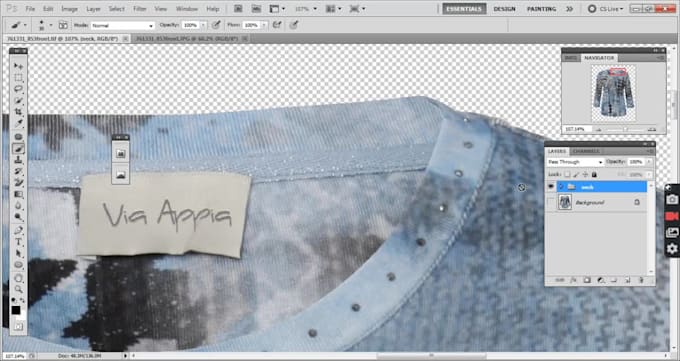This screenshot has height=361, width=680.
Task: Open the Filter menu
Action: point(140,9)
